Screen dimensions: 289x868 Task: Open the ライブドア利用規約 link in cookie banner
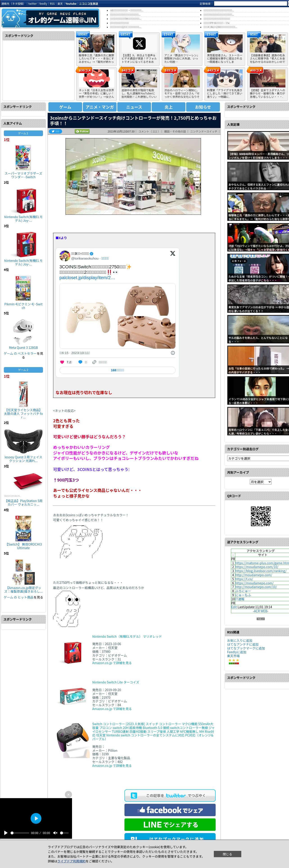click(71, 861)
